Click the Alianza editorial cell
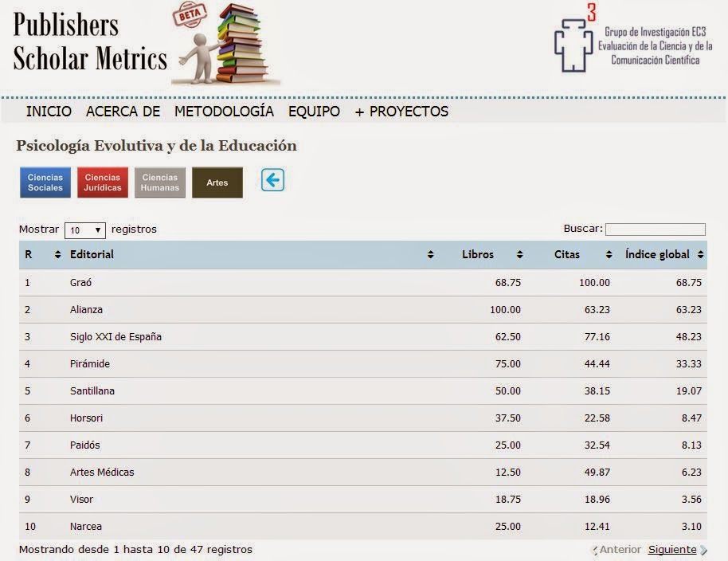Screen dimensions: 728x561 coord(86,310)
